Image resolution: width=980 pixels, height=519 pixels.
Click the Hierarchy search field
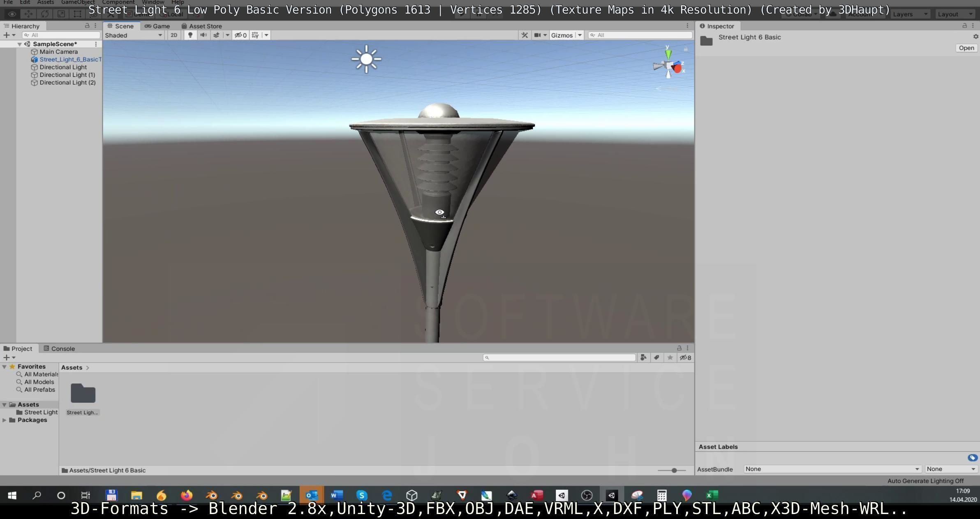(x=61, y=35)
